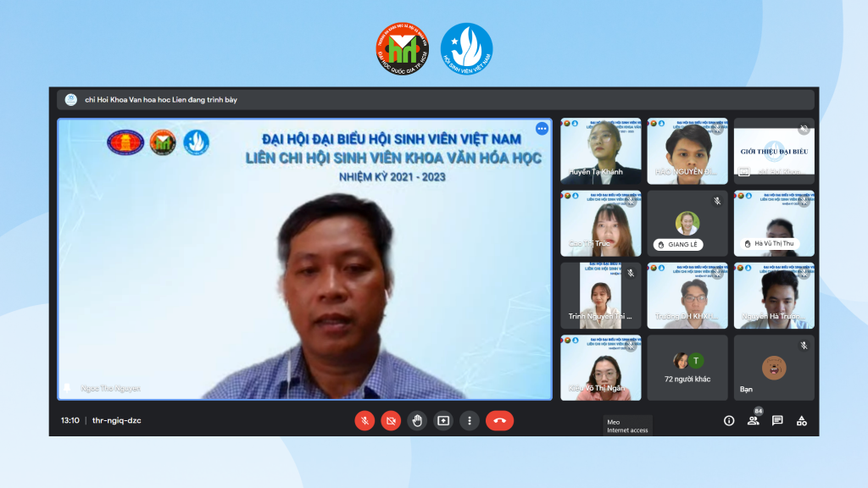Screen dimensions: 868x488
Task: Click muted mic icon on GIANG LÊ tile
Action: [717, 201]
